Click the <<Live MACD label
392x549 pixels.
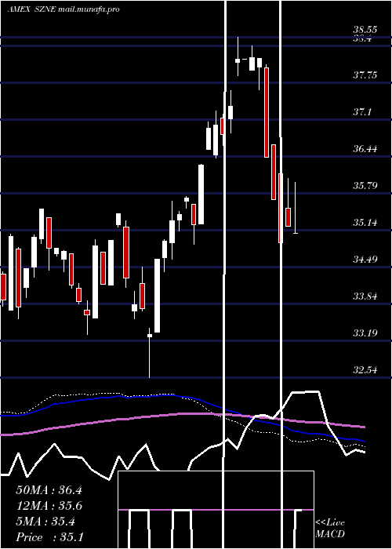(330, 529)
